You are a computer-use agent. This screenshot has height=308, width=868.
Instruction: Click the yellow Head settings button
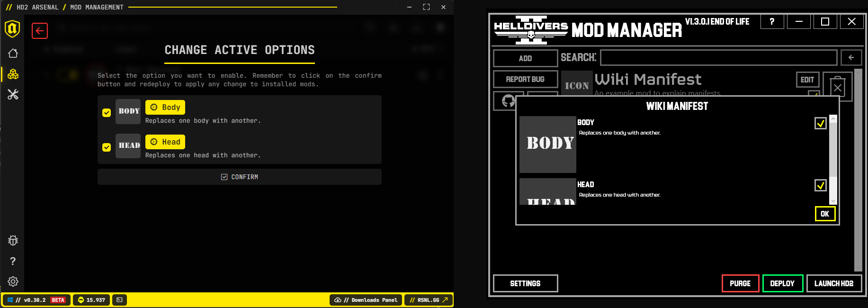165,142
